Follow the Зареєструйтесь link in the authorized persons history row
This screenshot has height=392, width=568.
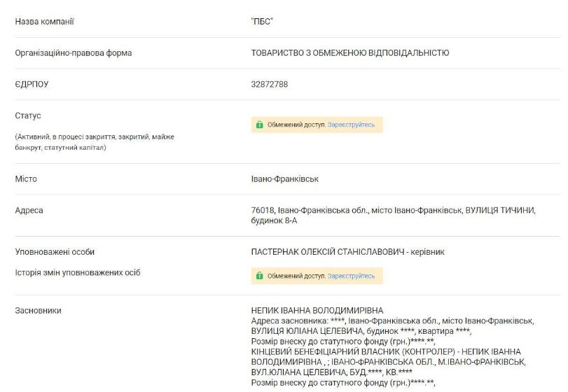click(351, 276)
